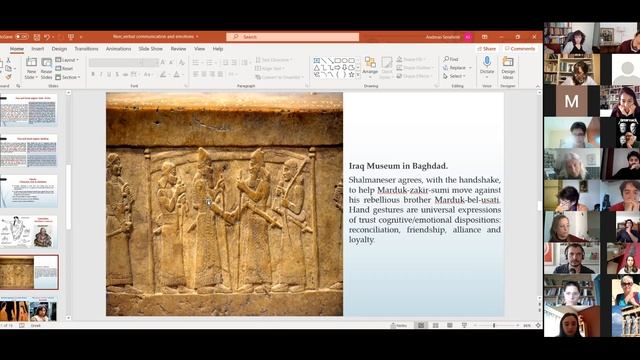Toggle Underline formatting
The height and width of the screenshot is (360, 640).
[109, 74]
